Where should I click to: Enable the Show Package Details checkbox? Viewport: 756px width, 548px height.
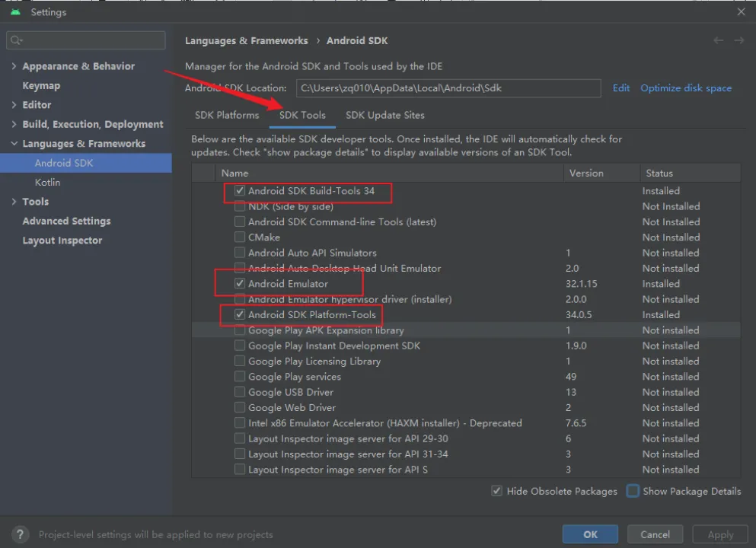point(633,491)
